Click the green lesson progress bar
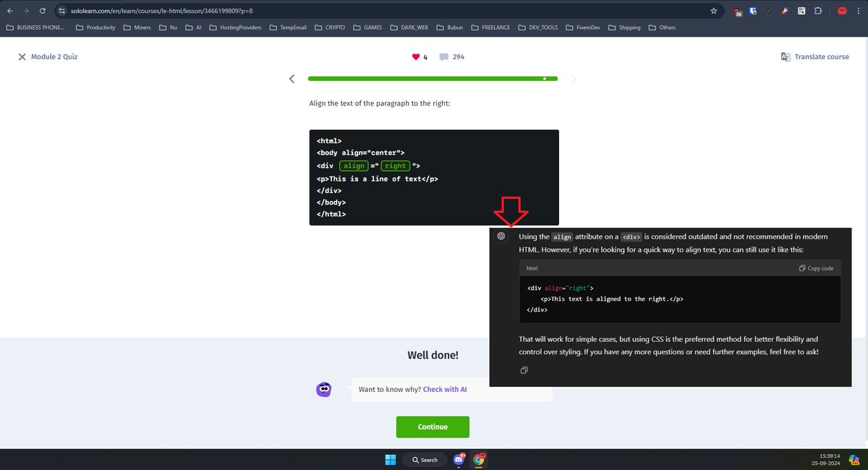 433,79
